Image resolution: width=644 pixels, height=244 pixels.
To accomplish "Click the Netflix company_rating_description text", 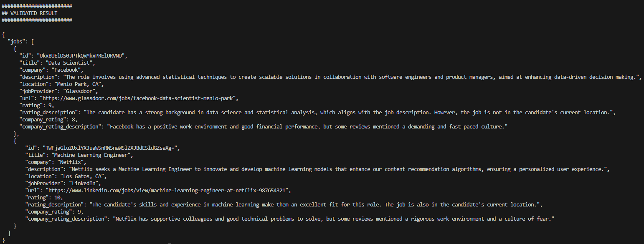I will tap(334, 219).
